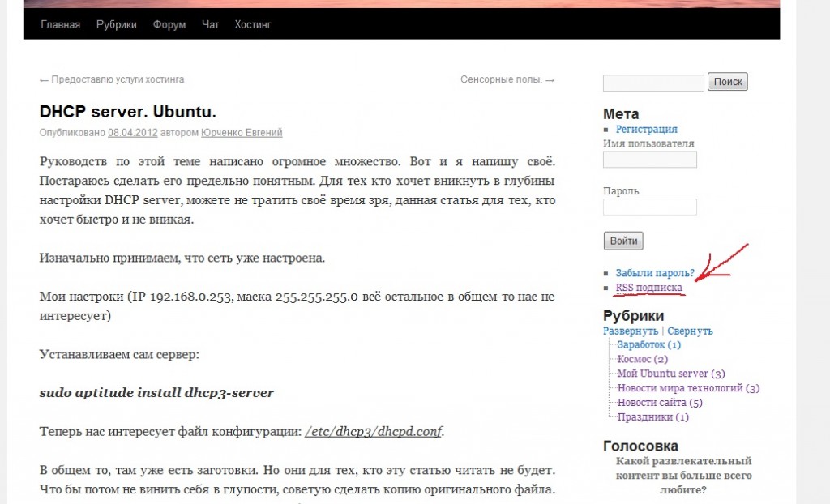Click the post date 08.04.2012 link
The image size is (830, 504).
(x=133, y=132)
